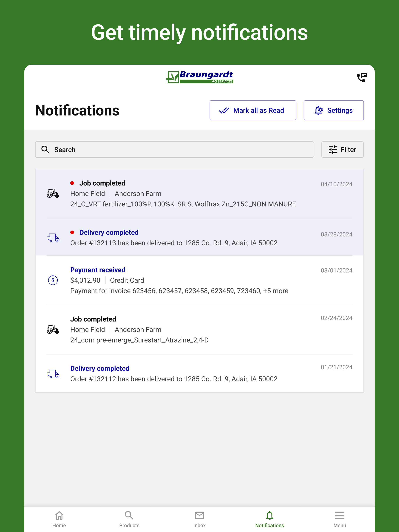
Task: Focus the Search notifications field
Action: click(175, 150)
